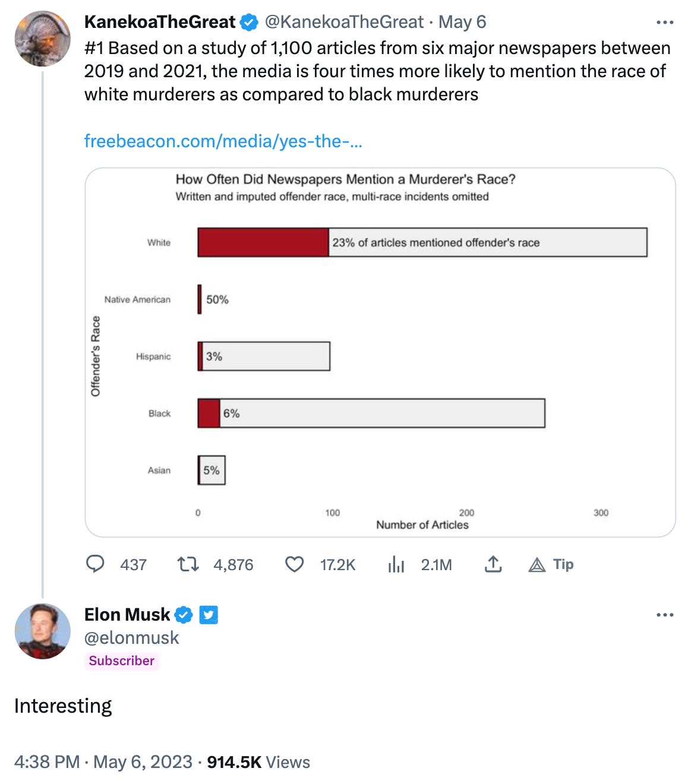Click the share upload arrow icon
This screenshot has height=784, width=688.
pos(493,564)
